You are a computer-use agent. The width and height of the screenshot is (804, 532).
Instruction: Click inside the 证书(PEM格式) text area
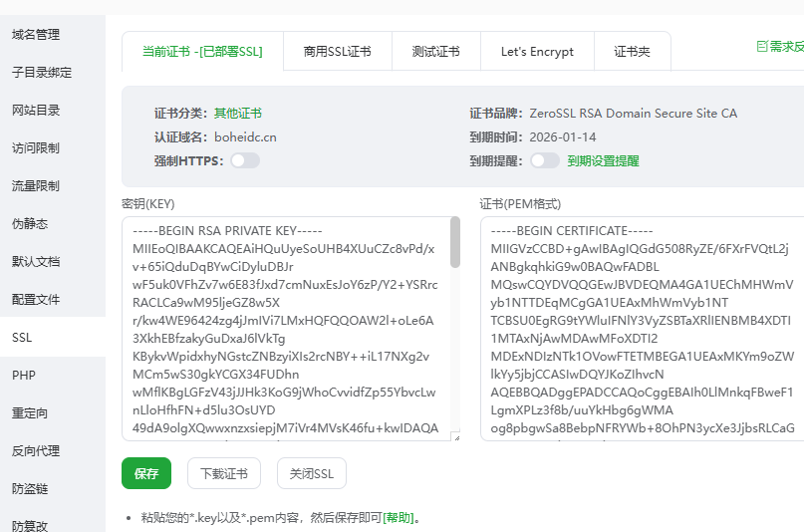(x=642, y=329)
